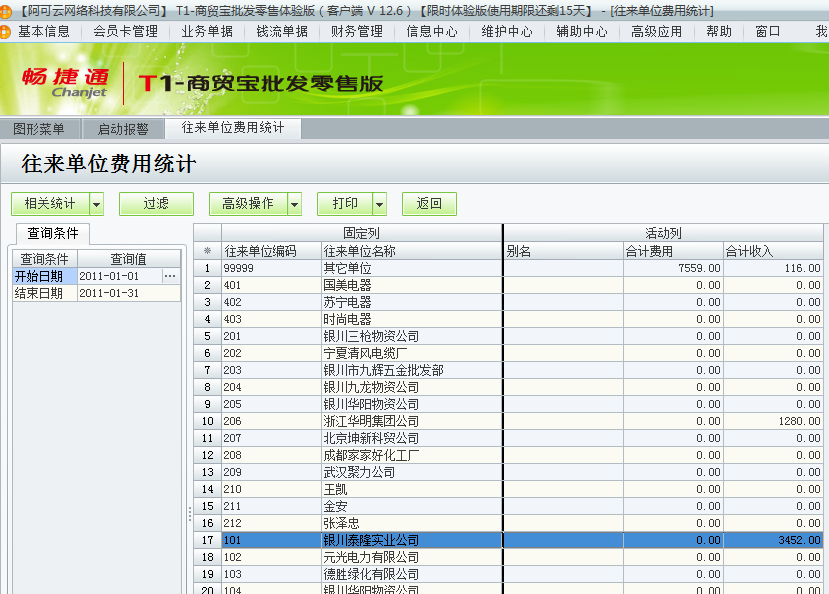829x594 pixels.
Task: Select the 苏宁电器 row
Action: coord(509,302)
